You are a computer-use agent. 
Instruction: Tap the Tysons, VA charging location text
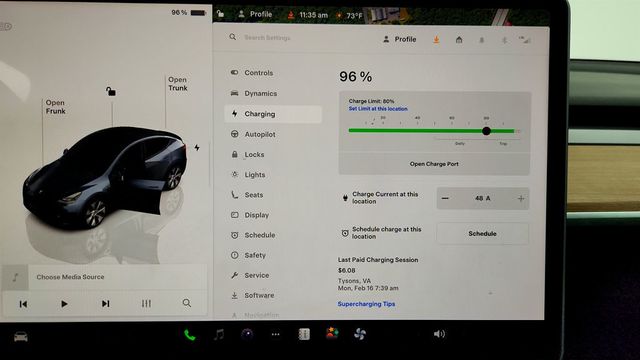354,281
